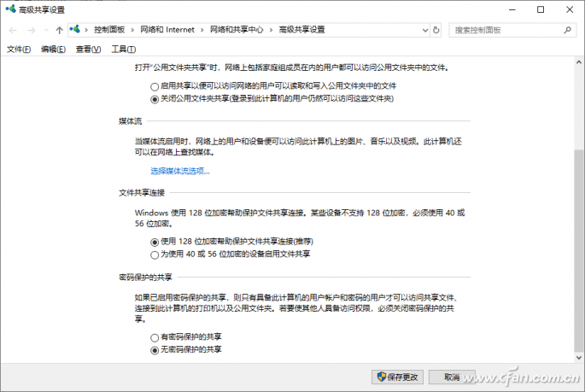This screenshot has height=392, width=585.
Task: Click the vertical scrollbar thumb
Action: (x=579, y=250)
